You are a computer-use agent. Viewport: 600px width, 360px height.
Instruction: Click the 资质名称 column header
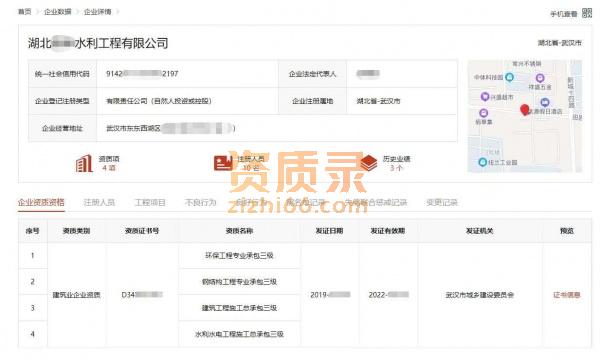pyautogui.click(x=239, y=231)
